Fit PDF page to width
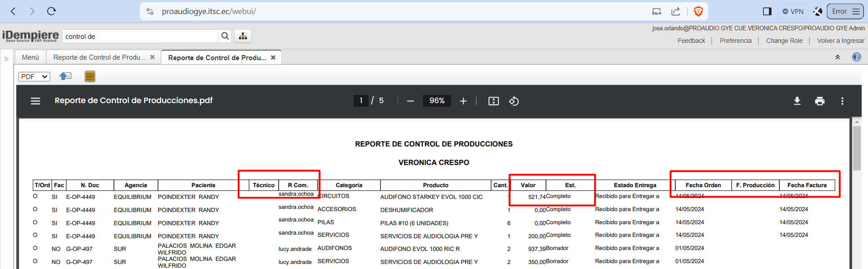Viewport: 868px width, 269px height. [x=493, y=101]
